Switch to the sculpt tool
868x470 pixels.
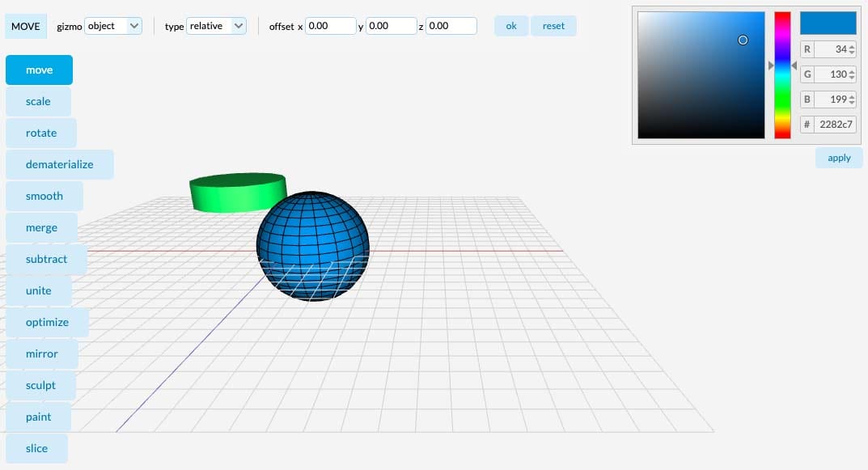point(40,385)
